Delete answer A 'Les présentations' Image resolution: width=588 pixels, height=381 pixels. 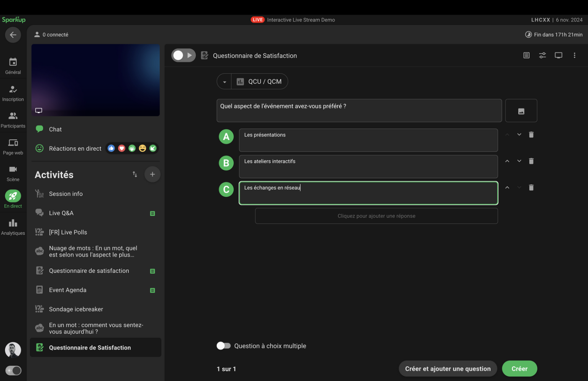pyautogui.click(x=531, y=135)
